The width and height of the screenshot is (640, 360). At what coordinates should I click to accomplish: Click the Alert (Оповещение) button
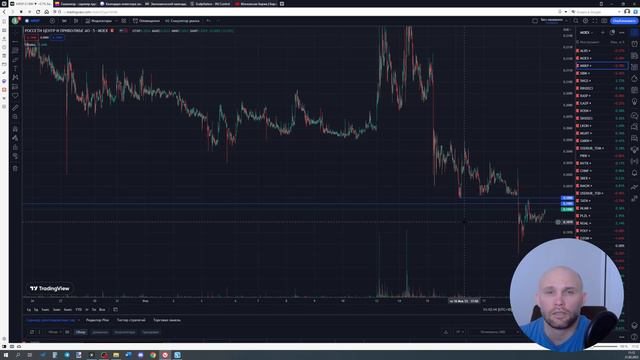click(146, 21)
